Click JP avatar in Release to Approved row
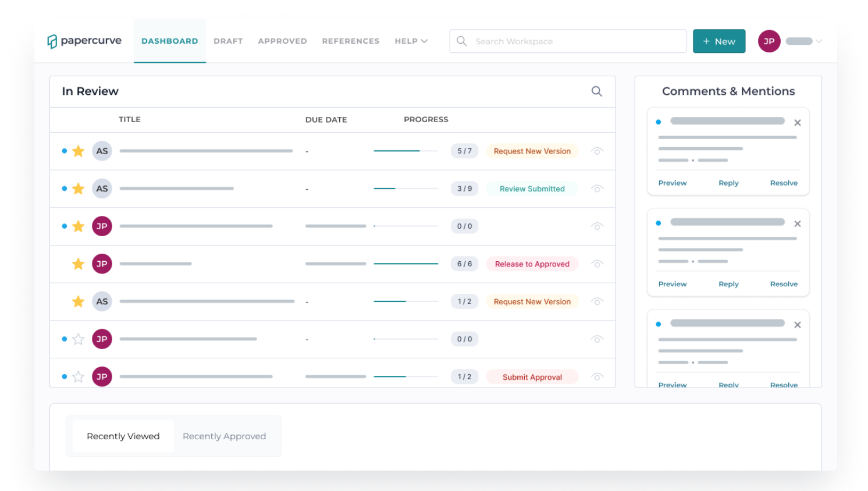 [x=102, y=264]
